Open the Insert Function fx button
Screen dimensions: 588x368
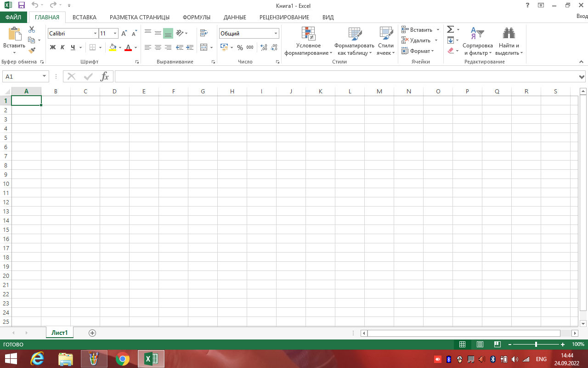(x=105, y=76)
